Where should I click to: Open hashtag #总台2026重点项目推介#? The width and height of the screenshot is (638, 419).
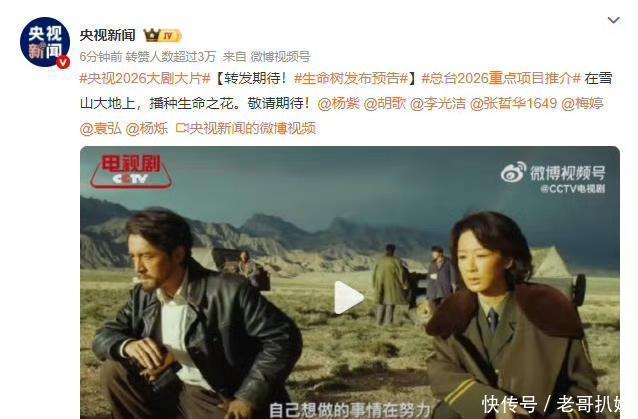[501, 78]
